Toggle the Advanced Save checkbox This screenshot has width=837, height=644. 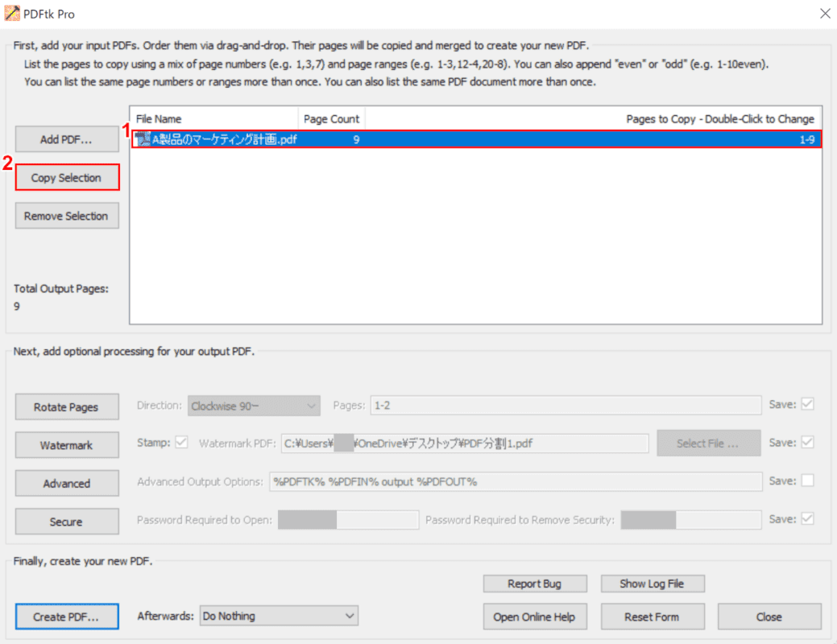(808, 481)
